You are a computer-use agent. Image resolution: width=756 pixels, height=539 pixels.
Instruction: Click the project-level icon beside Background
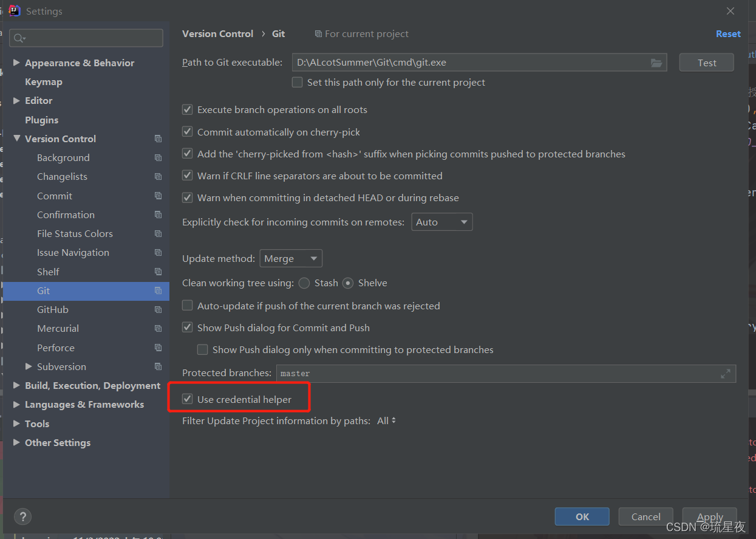[158, 158]
